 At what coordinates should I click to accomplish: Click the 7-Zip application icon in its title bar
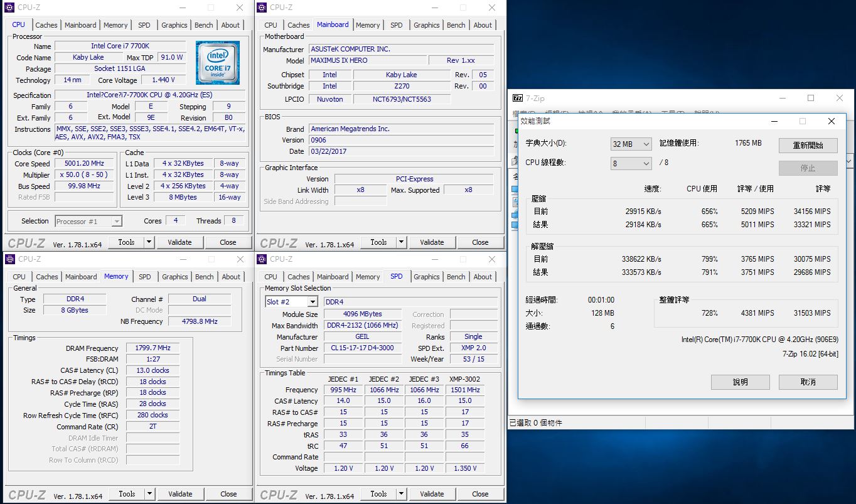click(x=518, y=98)
